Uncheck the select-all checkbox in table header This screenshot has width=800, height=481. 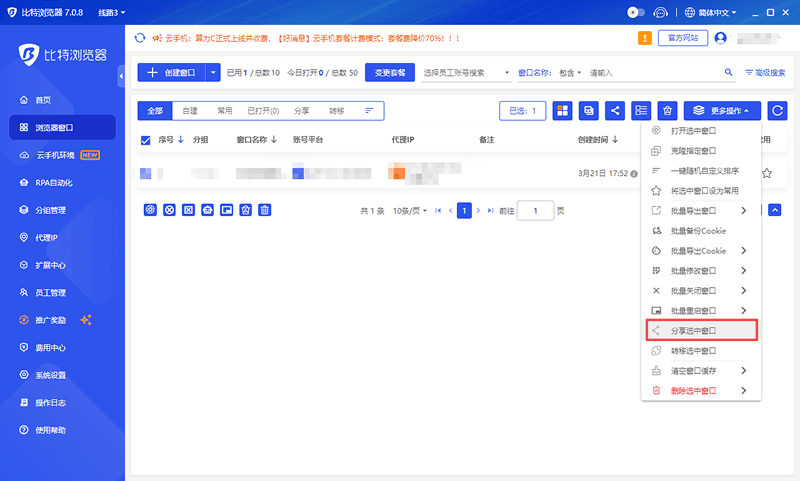coord(146,140)
